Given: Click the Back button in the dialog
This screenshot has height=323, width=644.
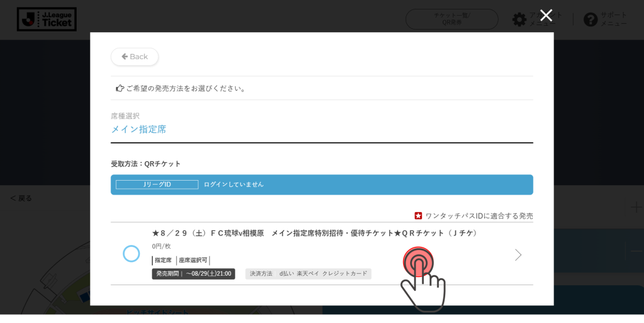Looking at the screenshot, I should tap(135, 57).
